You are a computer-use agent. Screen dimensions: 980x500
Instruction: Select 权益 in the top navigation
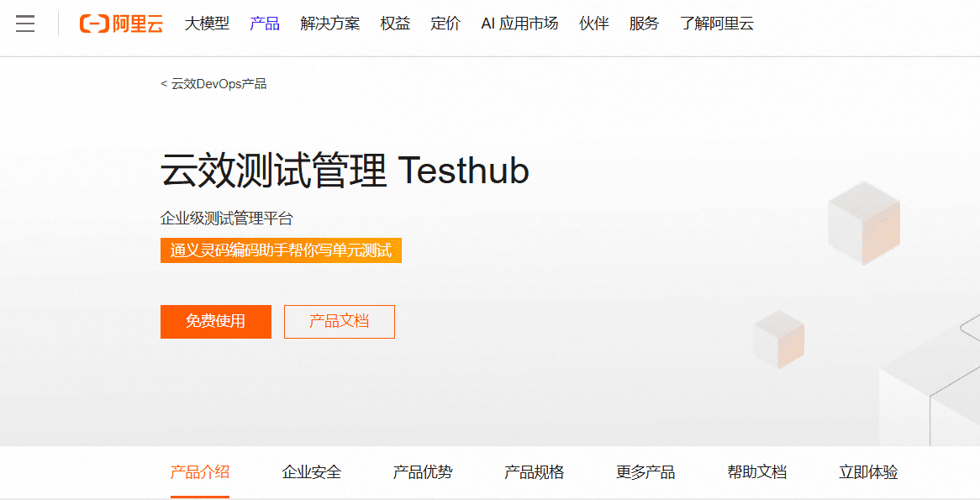coord(395,24)
